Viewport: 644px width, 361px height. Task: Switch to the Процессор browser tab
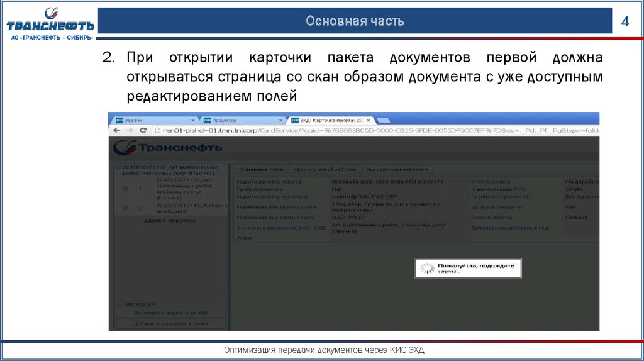pos(239,119)
